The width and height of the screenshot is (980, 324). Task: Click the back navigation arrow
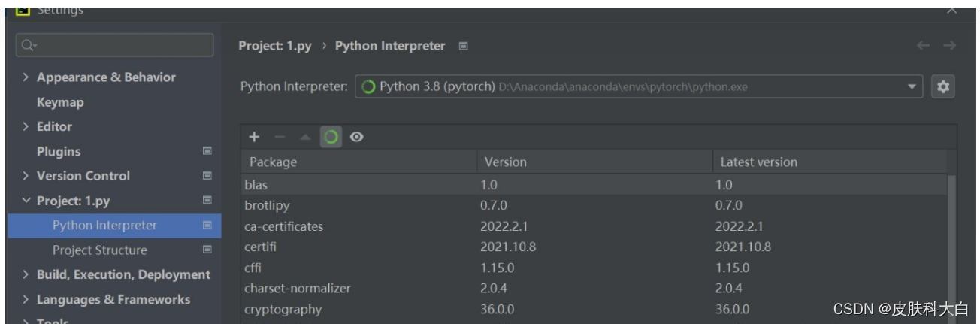tap(923, 47)
